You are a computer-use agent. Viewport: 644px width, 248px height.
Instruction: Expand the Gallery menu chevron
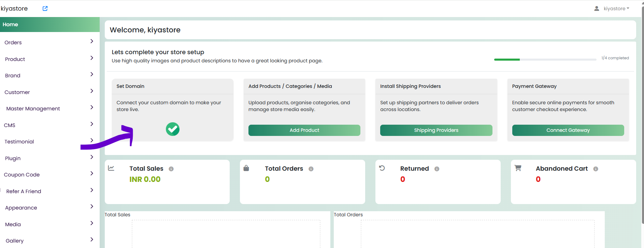[92, 239]
